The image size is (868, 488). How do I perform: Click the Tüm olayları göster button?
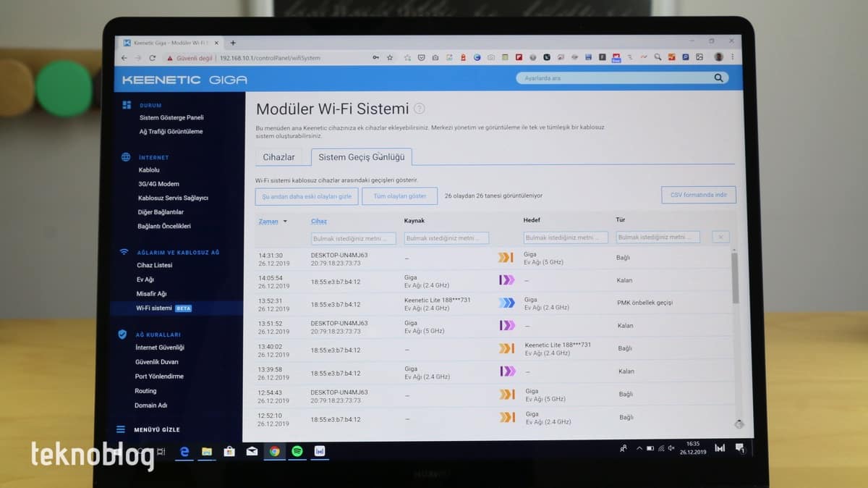click(399, 196)
